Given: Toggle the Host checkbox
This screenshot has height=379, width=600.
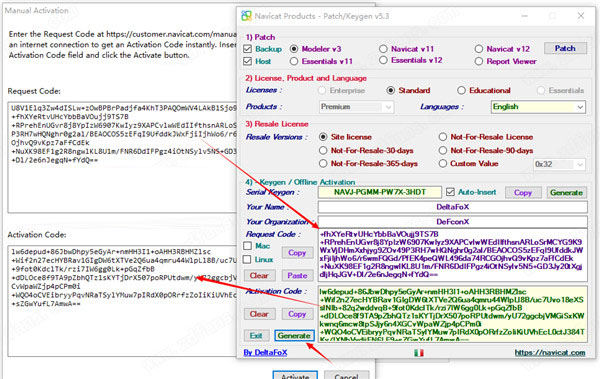Looking at the screenshot, I should pyautogui.click(x=248, y=61).
